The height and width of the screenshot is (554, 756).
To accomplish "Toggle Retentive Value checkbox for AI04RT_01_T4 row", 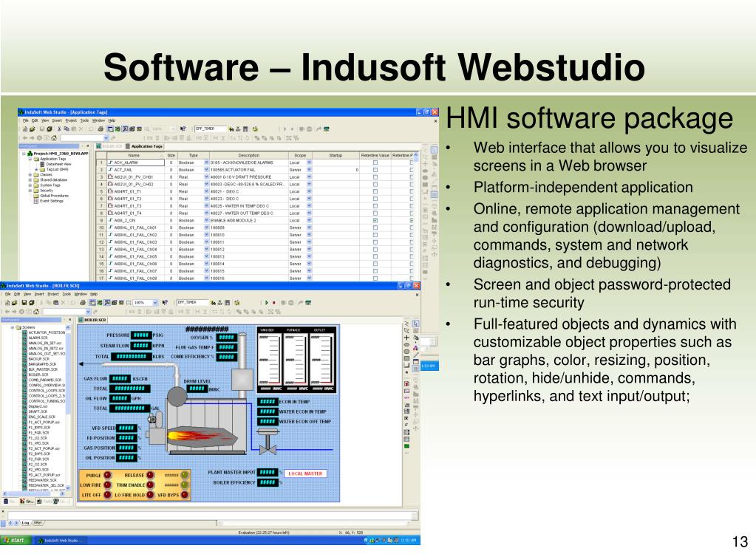I will 375,213.
